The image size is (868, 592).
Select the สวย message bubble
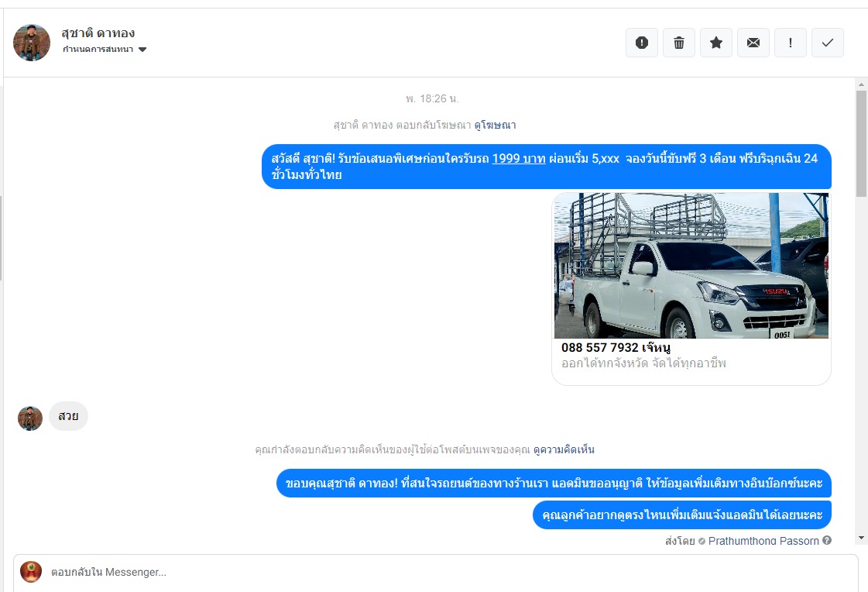coord(68,416)
